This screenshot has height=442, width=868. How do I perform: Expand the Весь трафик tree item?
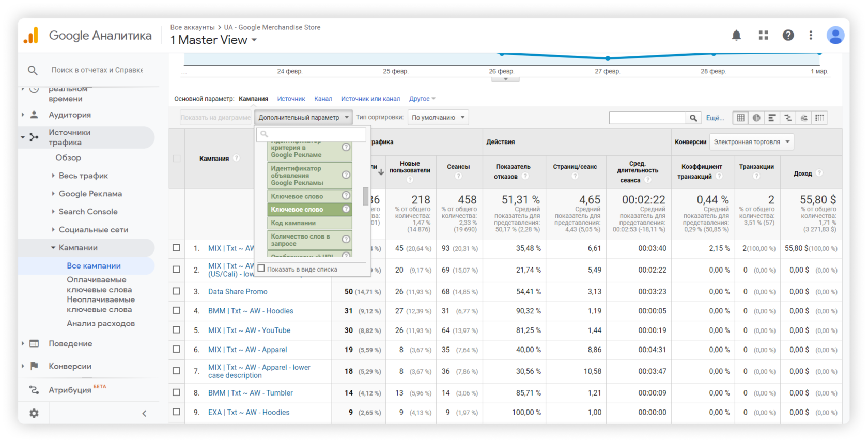click(53, 176)
